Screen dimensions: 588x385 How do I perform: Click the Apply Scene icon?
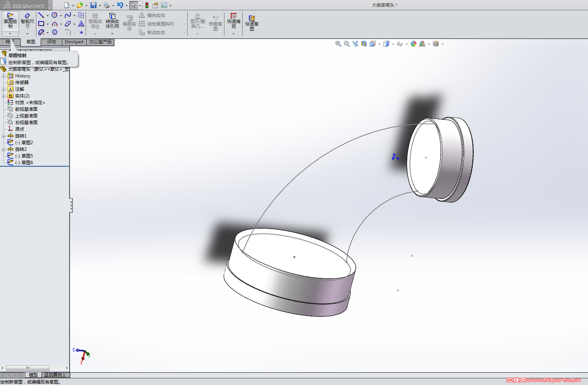point(422,44)
